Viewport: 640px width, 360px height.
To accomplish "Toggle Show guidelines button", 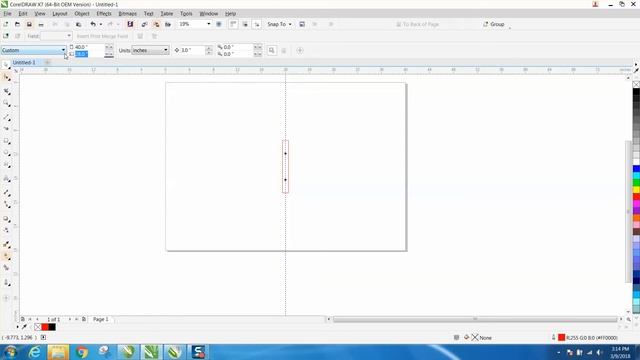I will (257, 24).
